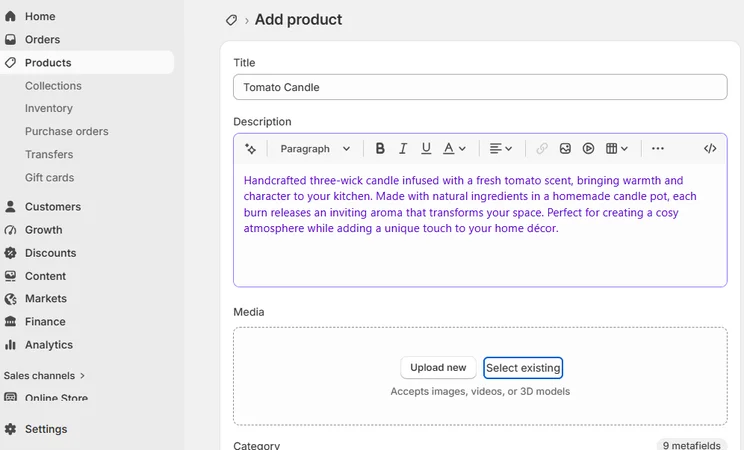
Task: Open the Discounts page
Action: point(50,253)
